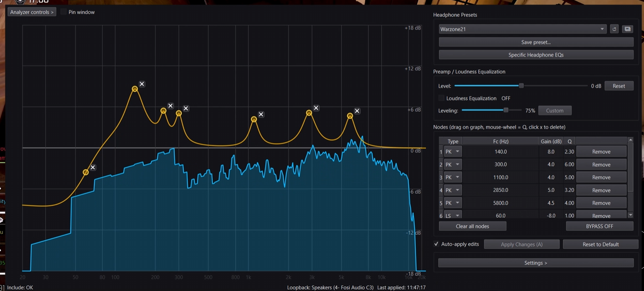
Task: Toggle the Pin window checkbox
Action: coord(63,12)
